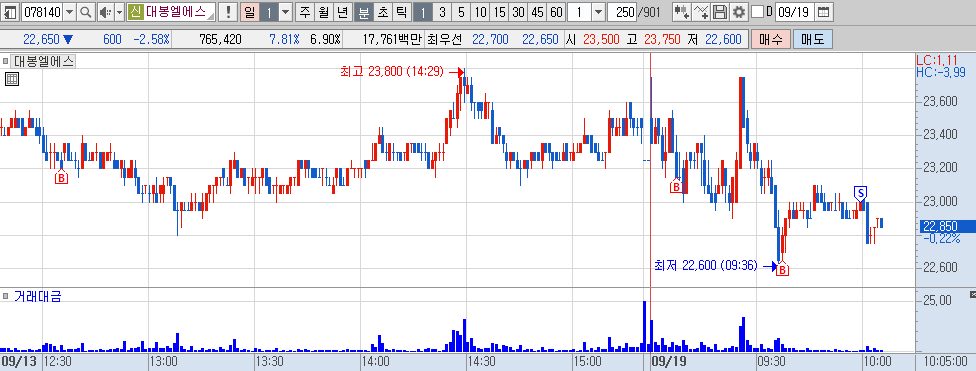Click the 매도 sell button
Viewport: 976px width, 371px height.
click(812, 39)
